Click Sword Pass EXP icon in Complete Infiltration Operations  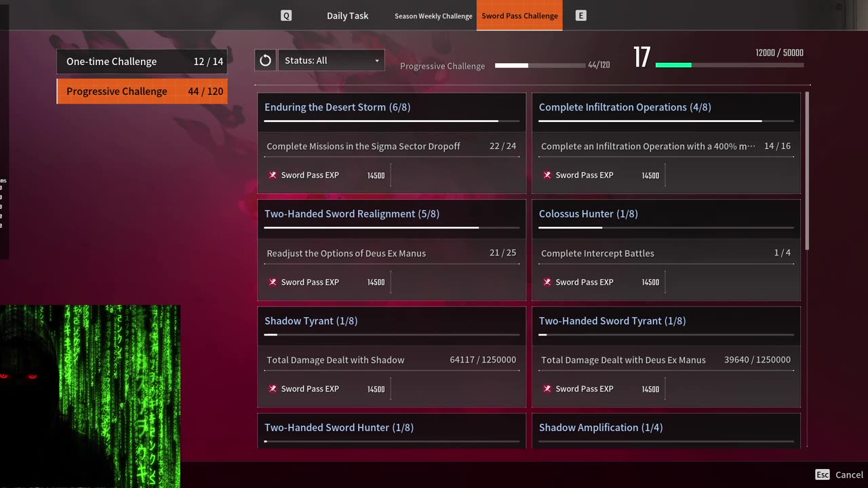(x=547, y=175)
